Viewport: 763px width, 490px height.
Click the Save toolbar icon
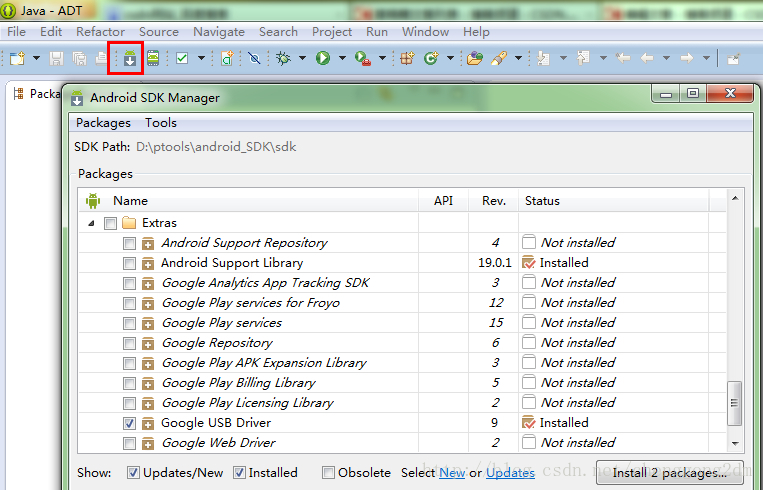click(56, 58)
